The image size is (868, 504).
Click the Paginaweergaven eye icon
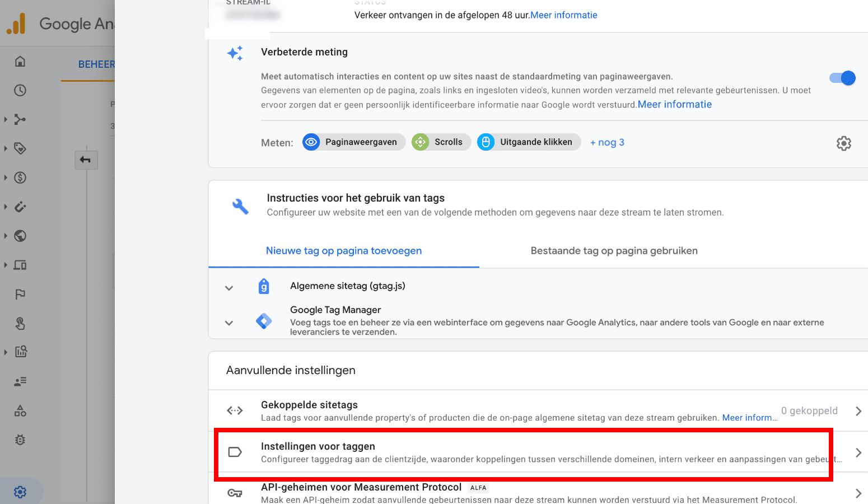(311, 142)
